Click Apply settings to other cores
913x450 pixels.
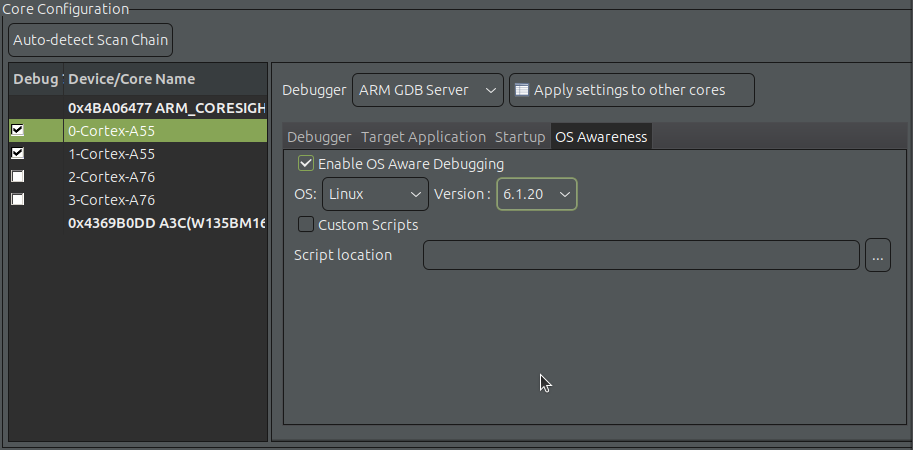tap(631, 90)
